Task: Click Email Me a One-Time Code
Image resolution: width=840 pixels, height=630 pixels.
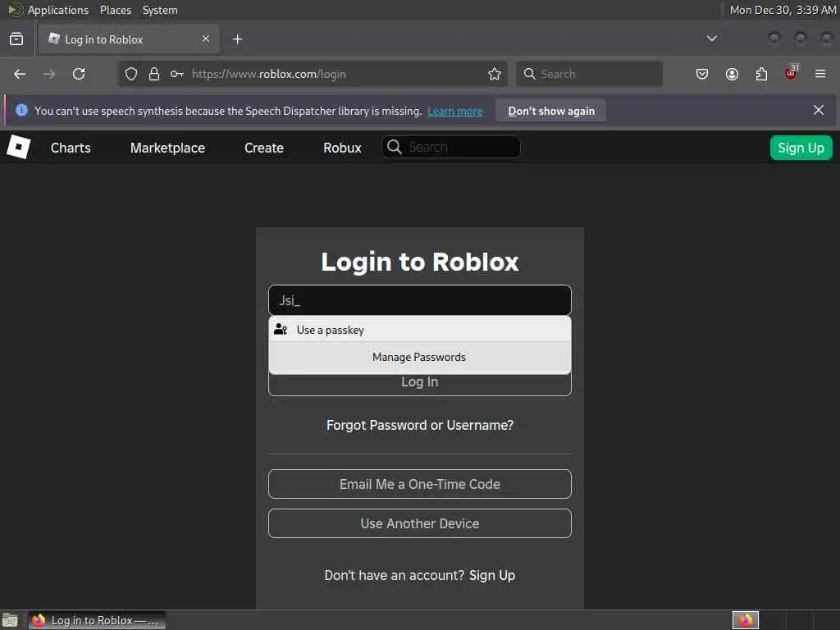Action: tap(419, 484)
